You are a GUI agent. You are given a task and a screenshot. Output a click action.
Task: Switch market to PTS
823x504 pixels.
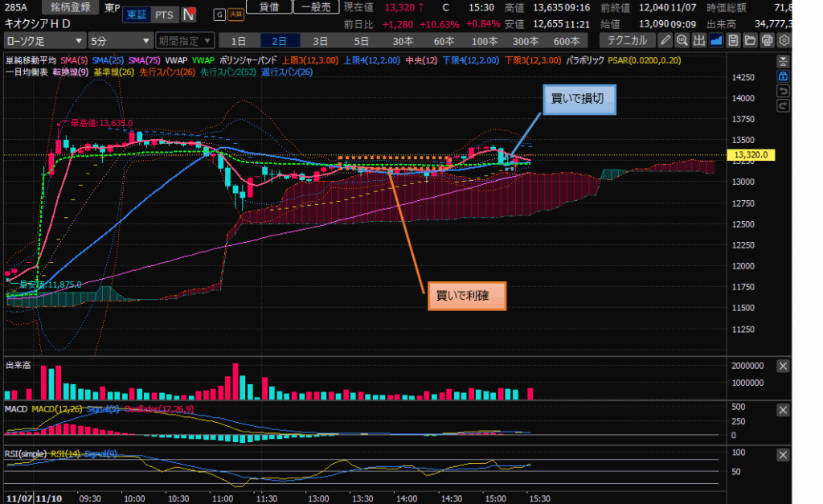coord(163,14)
